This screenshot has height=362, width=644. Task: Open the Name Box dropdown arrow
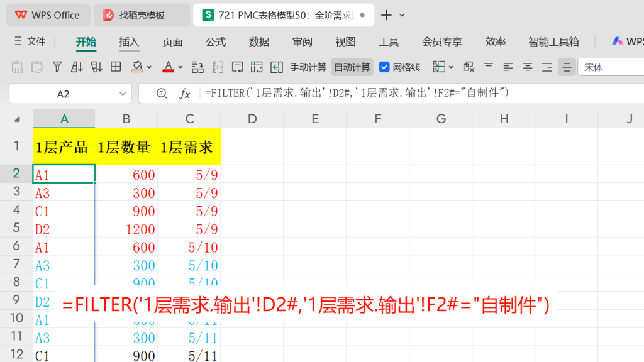(x=123, y=94)
